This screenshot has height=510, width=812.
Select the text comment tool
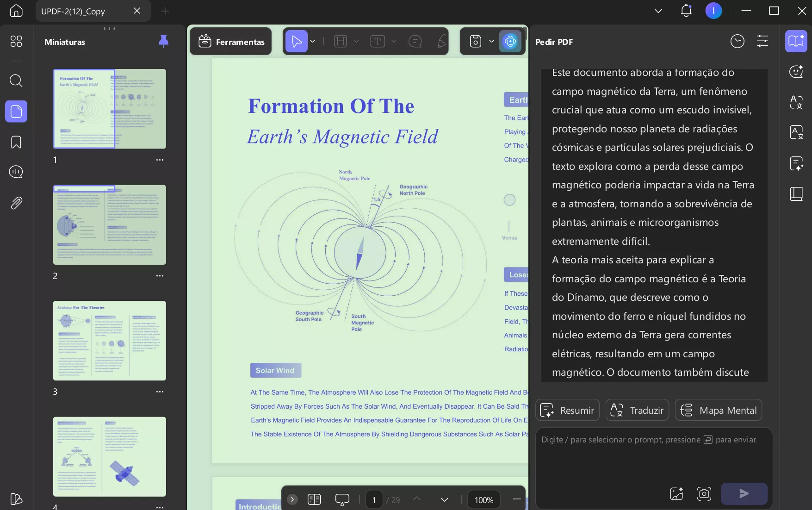(x=415, y=41)
